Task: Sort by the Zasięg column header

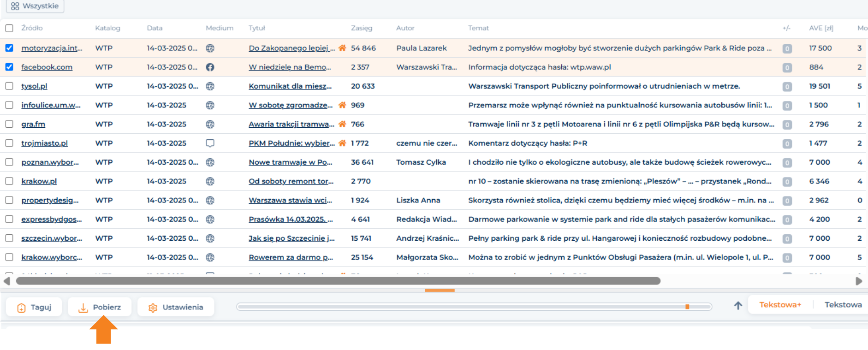Action: 362,28
